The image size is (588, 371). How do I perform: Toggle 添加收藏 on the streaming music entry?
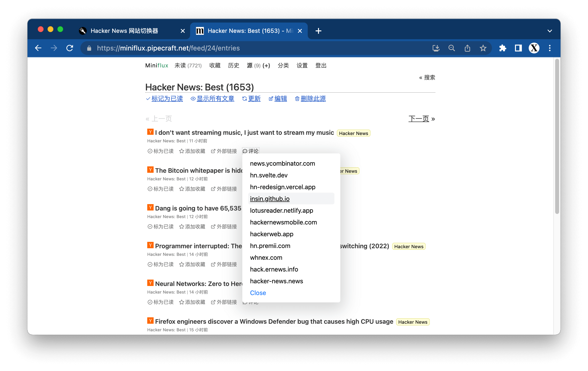(192, 151)
